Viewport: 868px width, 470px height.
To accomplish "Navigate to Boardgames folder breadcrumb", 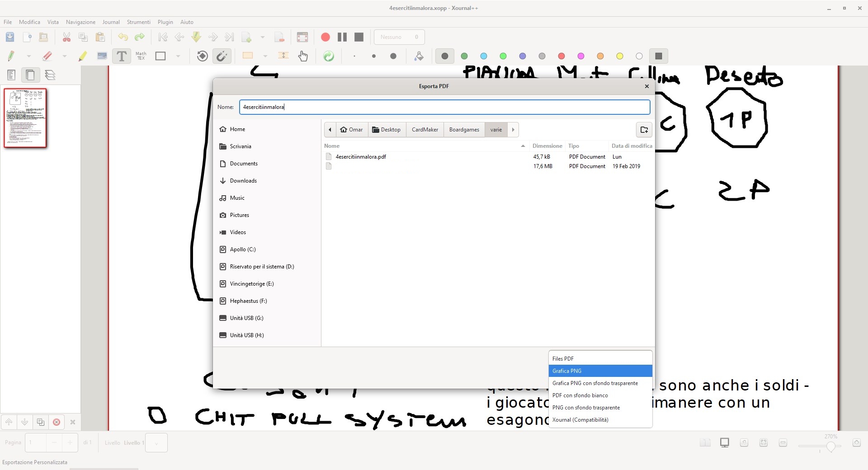I will (x=464, y=130).
